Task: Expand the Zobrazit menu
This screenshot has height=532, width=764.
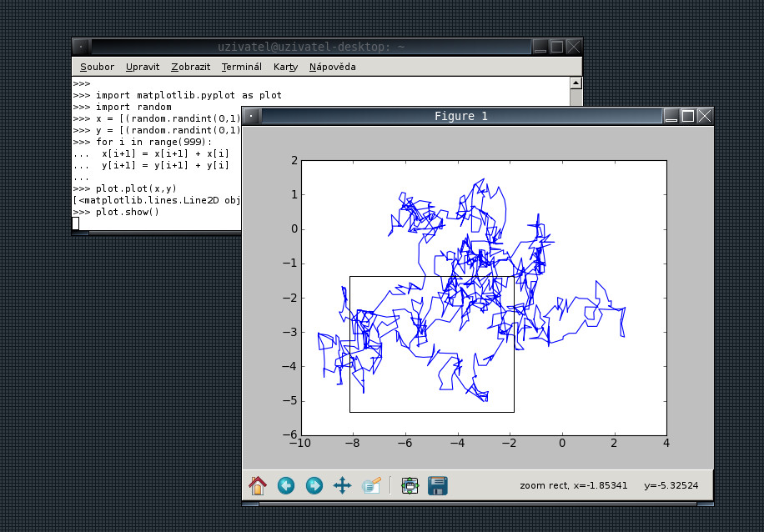Action: [190, 67]
